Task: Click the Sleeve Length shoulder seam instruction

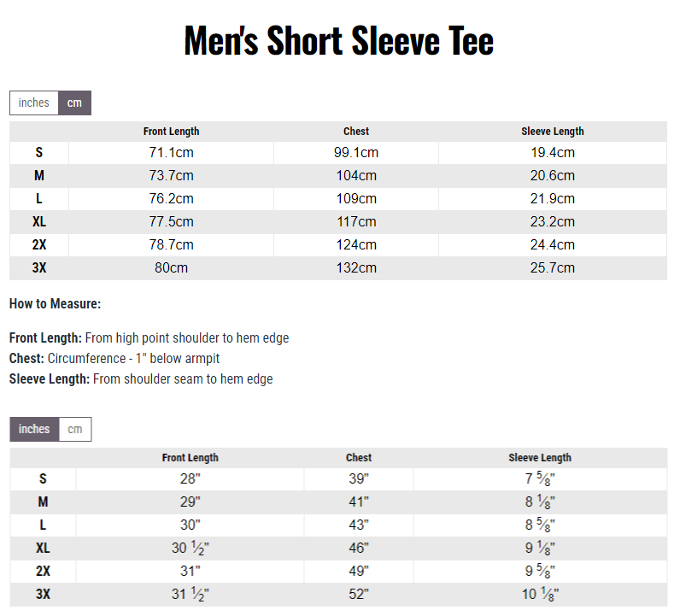Action: [x=141, y=378]
